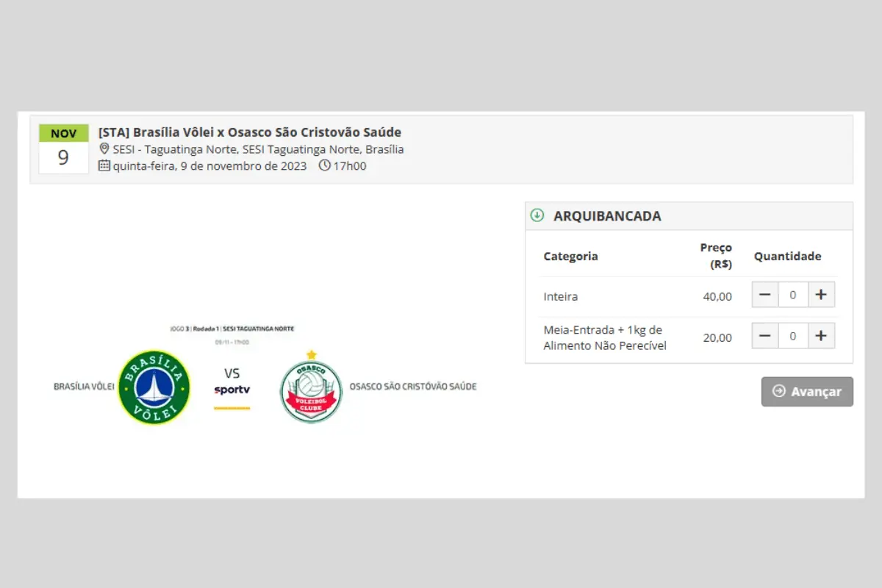Select the Meia-Entrada category label
Viewport: 882px width, 588px height.
[x=604, y=337]
